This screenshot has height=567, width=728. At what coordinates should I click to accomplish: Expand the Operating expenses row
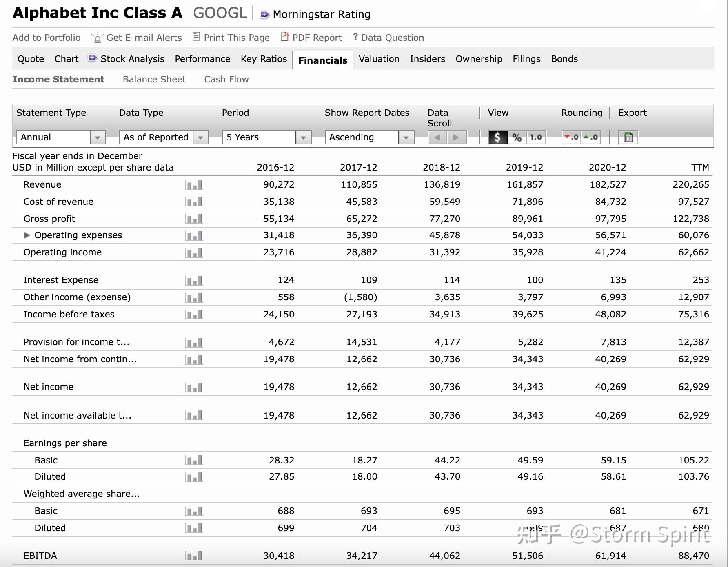point(27,235)
